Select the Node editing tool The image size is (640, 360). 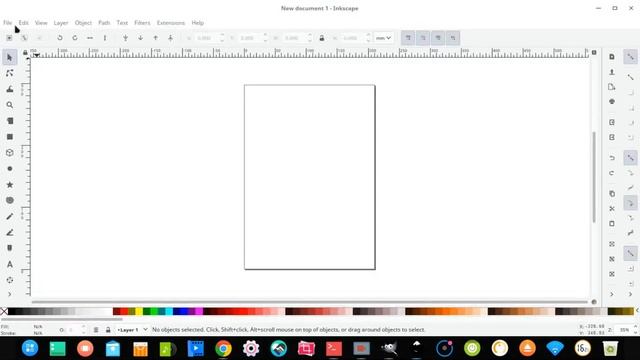pyautogui.click(x=10, y=73)
